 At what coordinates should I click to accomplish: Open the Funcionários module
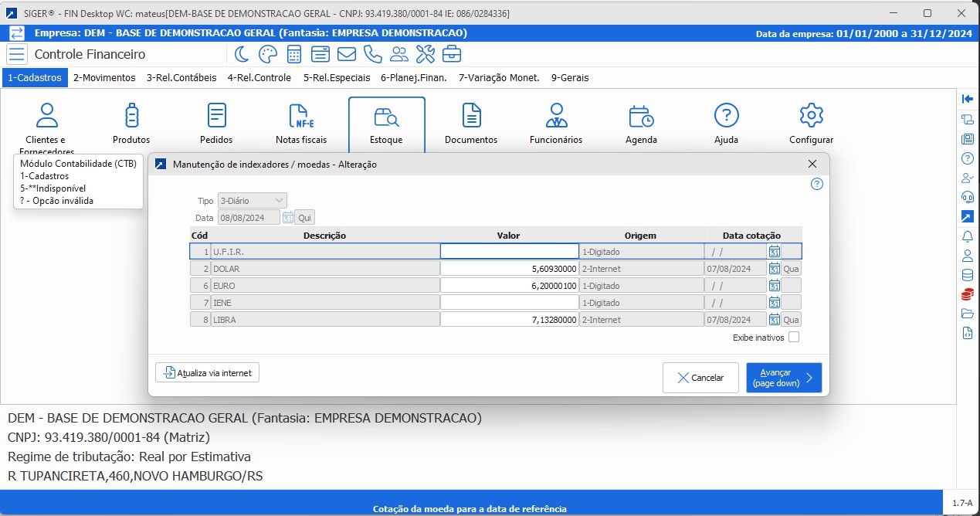coord(556,124)
